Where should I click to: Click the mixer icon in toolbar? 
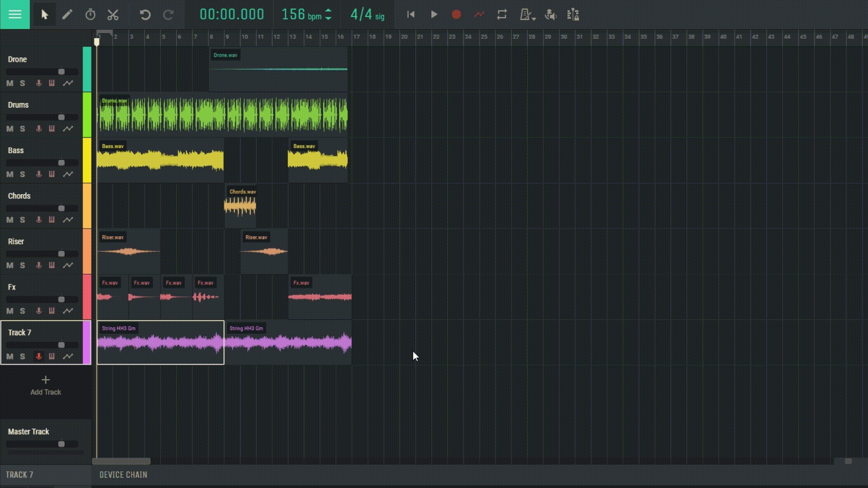[573, 14]
